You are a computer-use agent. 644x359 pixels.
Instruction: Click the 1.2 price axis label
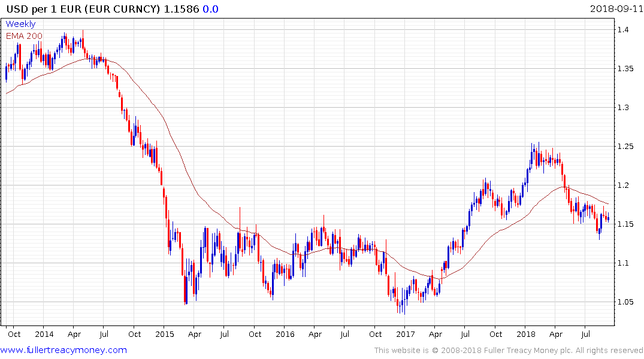coord(622,185)
